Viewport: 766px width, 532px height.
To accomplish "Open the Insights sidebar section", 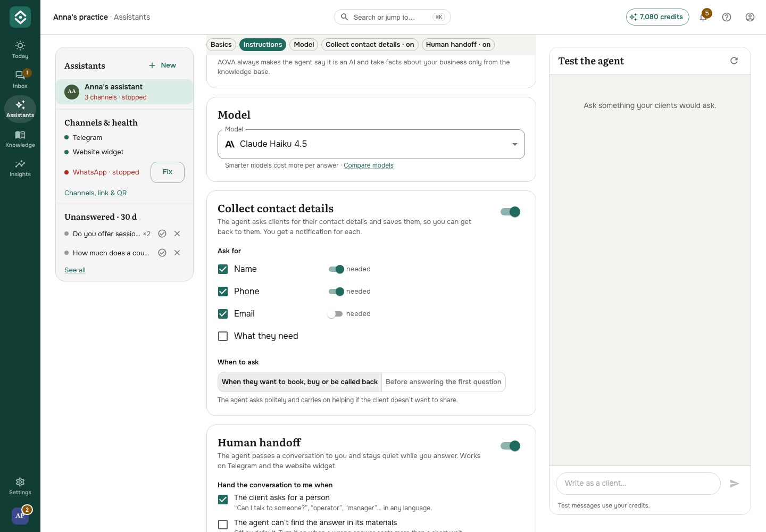I will click(x=20, y=168).
